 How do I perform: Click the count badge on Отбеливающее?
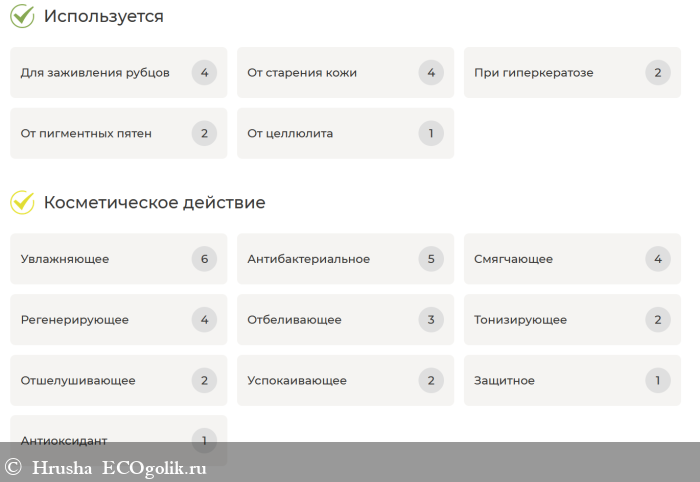(431, 320)
